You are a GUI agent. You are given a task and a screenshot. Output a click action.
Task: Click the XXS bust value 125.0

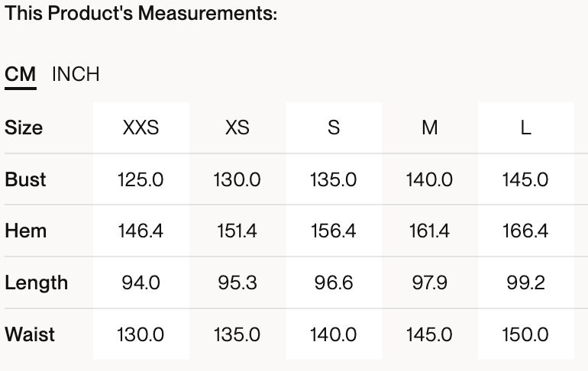tap(141, 179)
